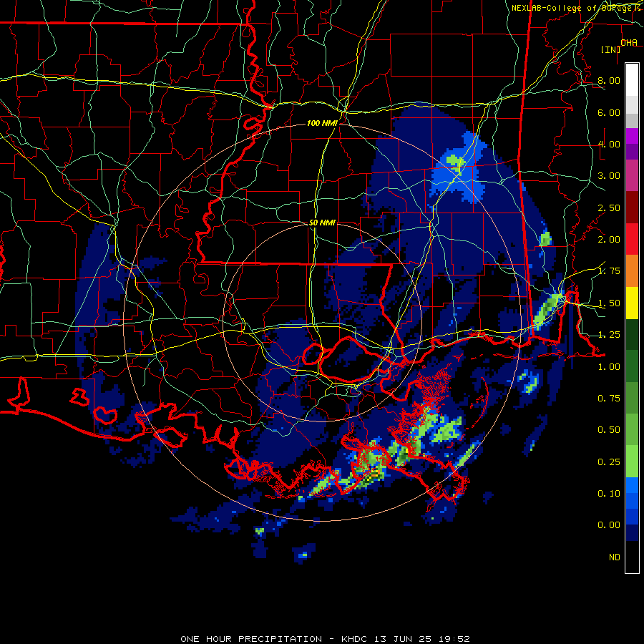The image size is (644, 644).
Task: Click 'ONE HOUR PRECIPITATION' title text
Action: point(251,639)
